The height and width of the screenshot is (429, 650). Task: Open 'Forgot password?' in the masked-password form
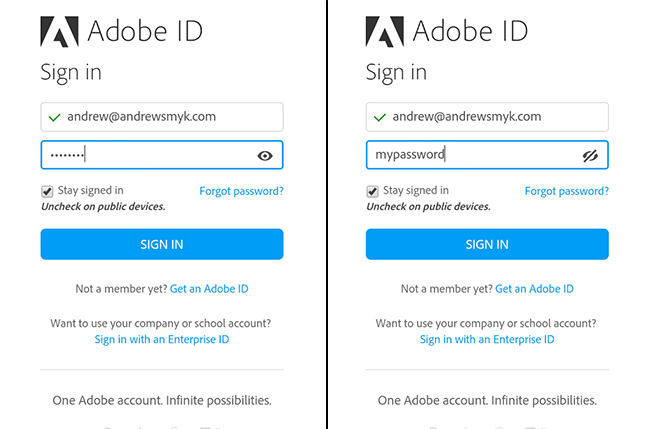[241, 191]
